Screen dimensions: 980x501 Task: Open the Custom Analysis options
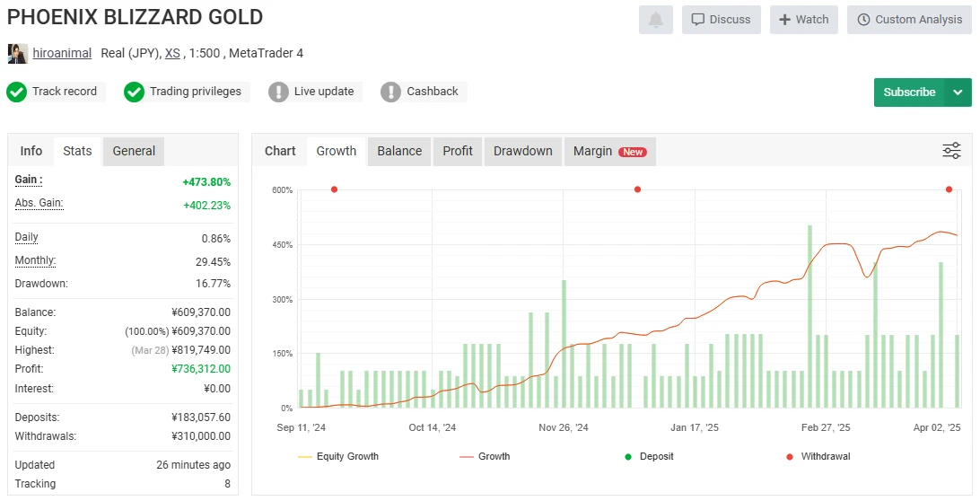pos(909,20)
